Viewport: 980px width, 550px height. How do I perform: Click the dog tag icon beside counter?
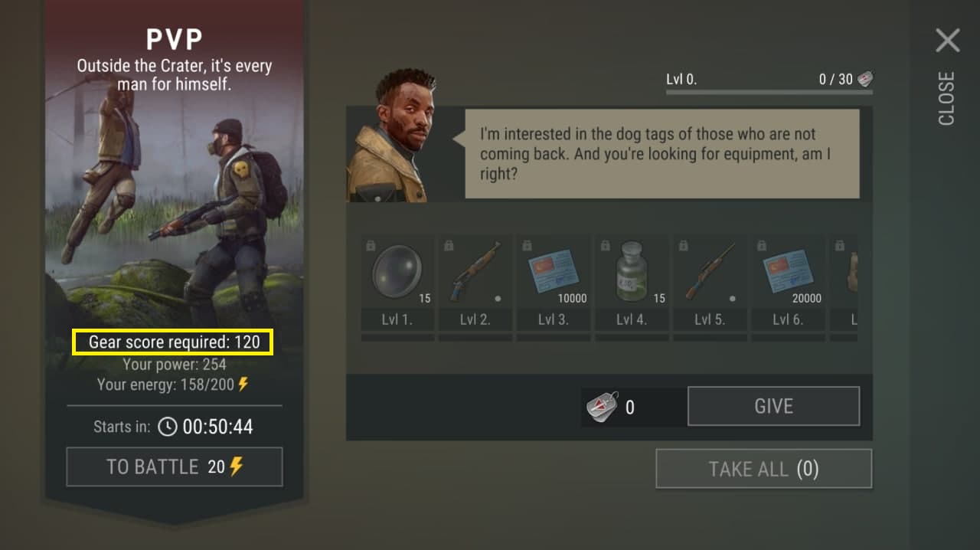(x=603, y=407)
